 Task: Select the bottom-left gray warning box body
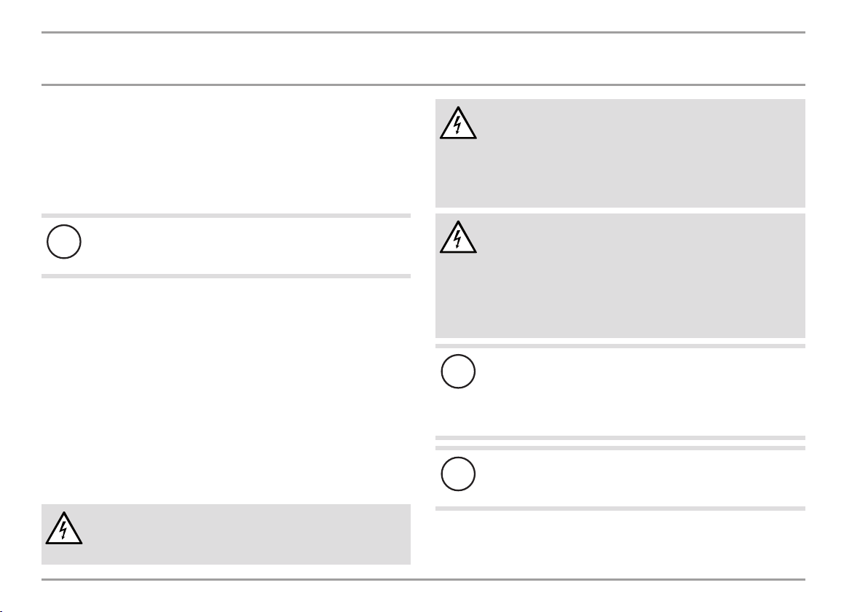(x=226, y=535)
